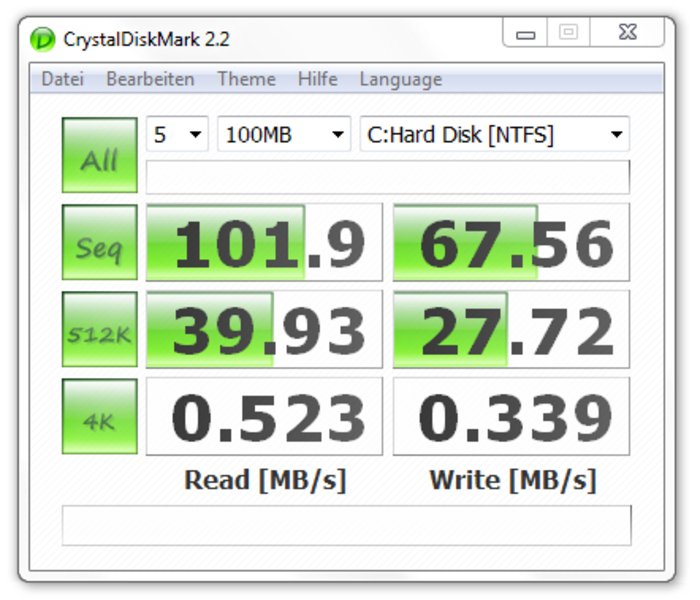The width and height of the screenshot is (700, 600).
Task: Open the Bearbeiten menu
Action: tap(150, 79)
